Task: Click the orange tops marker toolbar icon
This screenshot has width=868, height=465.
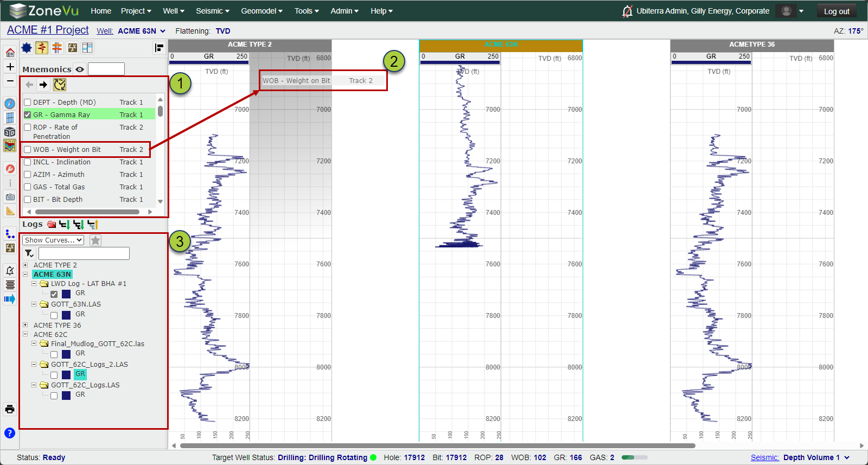Action: [57, 48]
